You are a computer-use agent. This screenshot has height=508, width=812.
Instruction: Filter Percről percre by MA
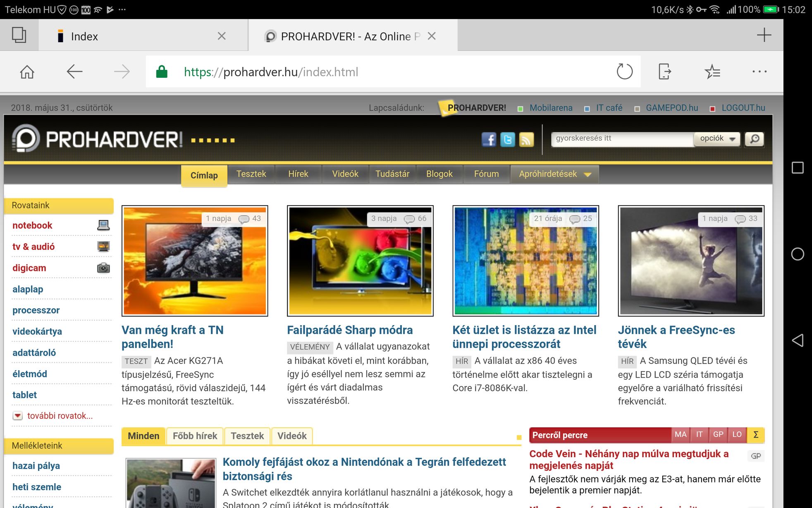click(x=681, y=434)
